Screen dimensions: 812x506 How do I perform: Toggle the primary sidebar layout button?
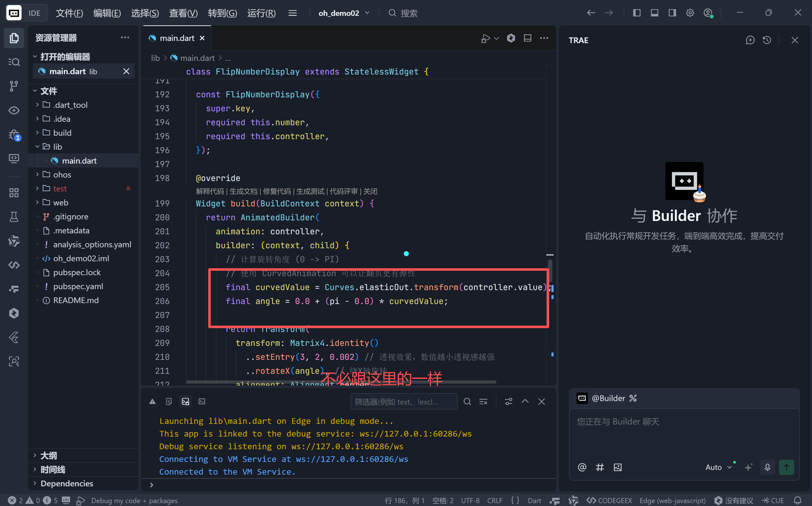tap(636, 13)
